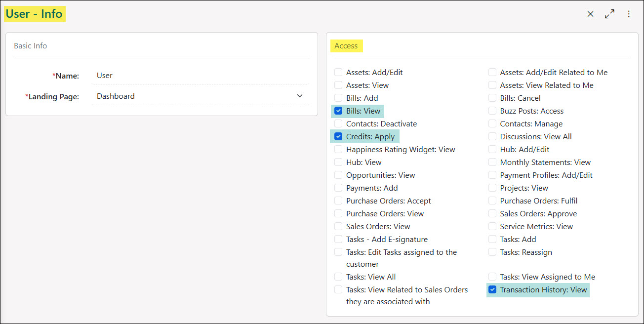Expand the User - Info dialog to fullscreen
This screenshot has width=644, height=324.
coord(609,14)
